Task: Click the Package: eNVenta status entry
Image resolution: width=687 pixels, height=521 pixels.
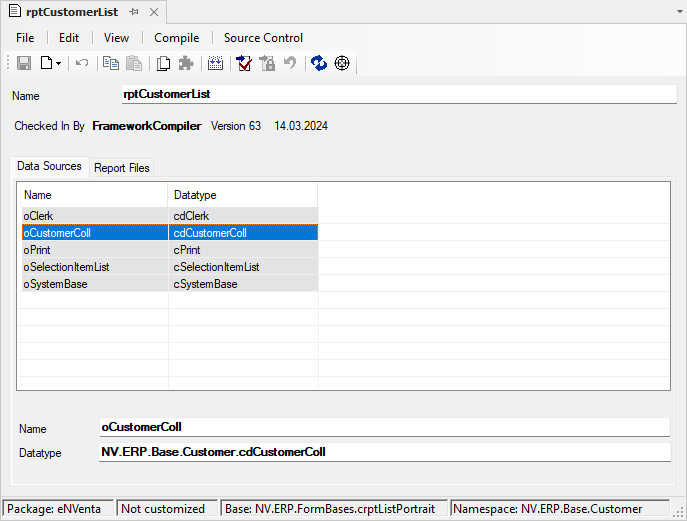Action: (58, 509)
